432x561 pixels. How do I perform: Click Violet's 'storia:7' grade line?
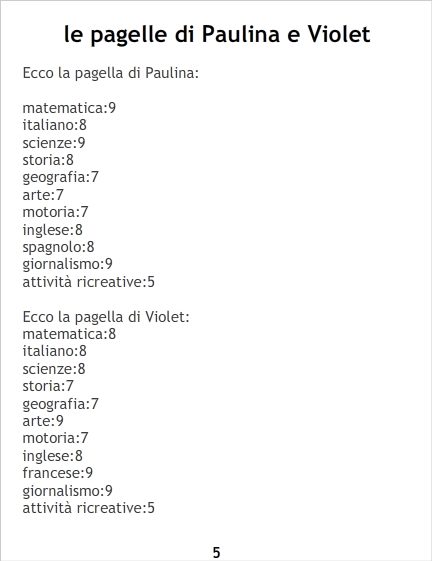[48, 386]
